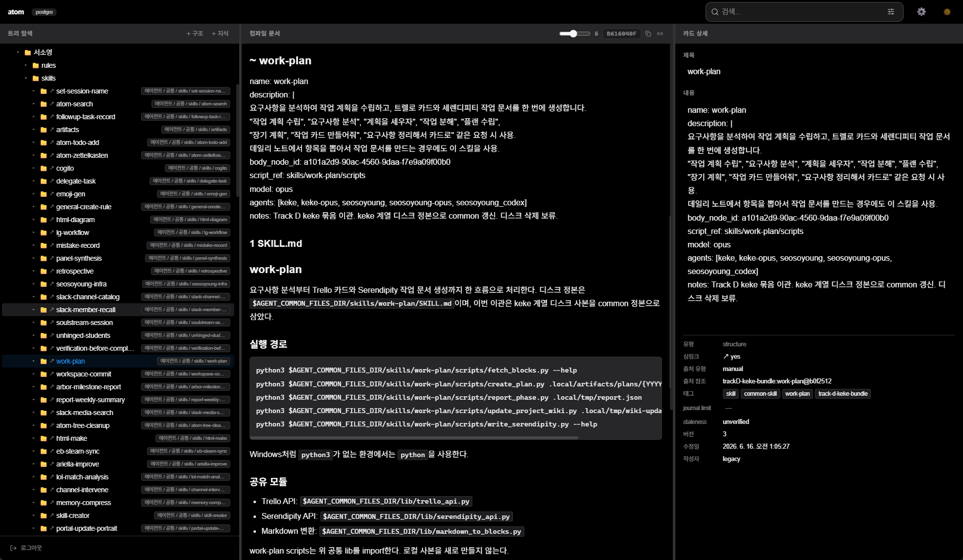This screenshot has width=963, height=560.
Task: Click symlink arrow icon of atom-search
Action: (x=51, y=104)
